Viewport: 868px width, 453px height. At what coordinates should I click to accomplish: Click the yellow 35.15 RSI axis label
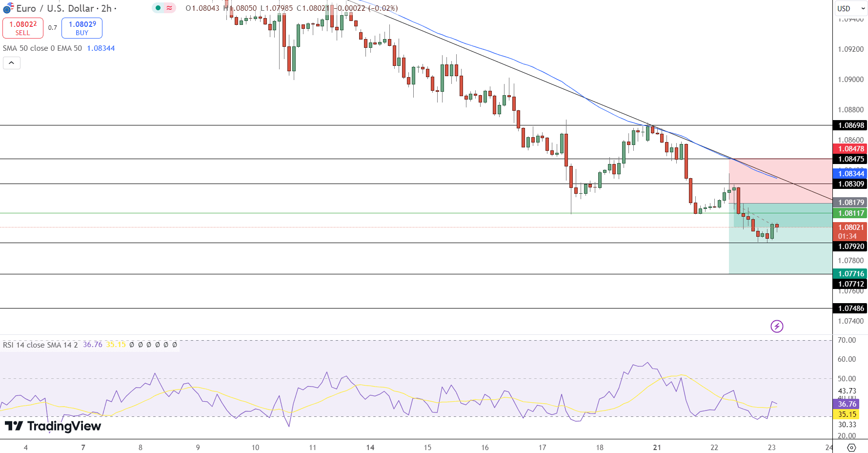[x=847, y=414]
